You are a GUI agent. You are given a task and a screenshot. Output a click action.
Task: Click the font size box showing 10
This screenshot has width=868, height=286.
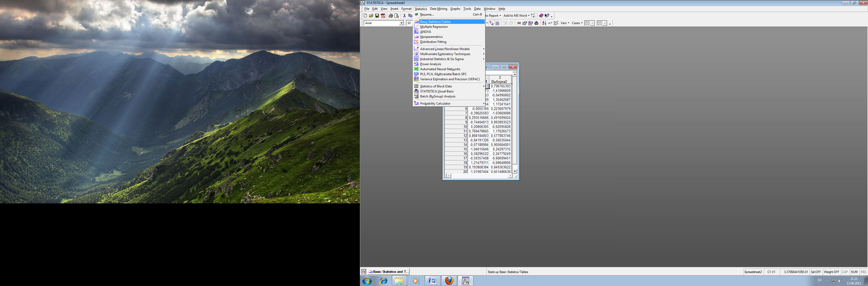[409, 23]
